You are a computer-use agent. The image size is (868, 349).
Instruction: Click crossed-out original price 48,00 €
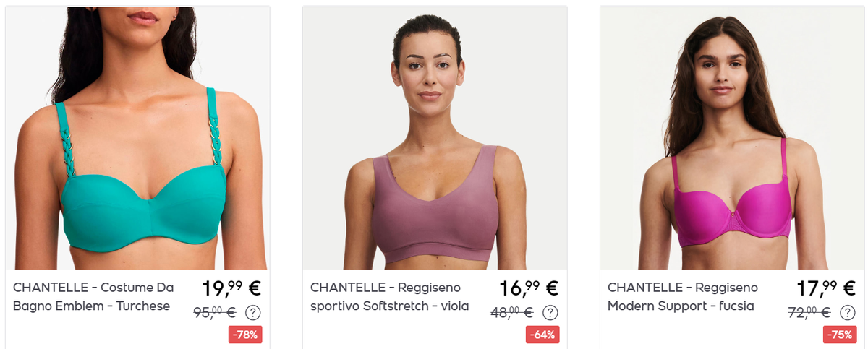[x=512, y=313]
